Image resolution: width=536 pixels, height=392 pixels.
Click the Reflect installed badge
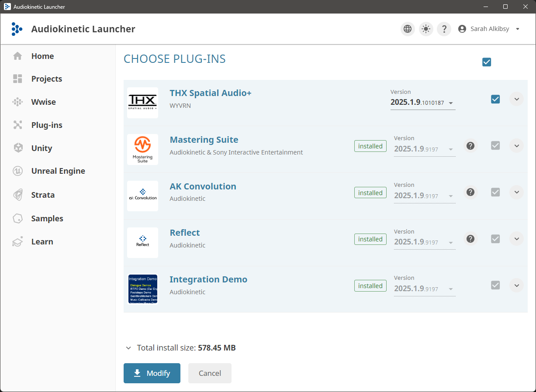[370, 239]
